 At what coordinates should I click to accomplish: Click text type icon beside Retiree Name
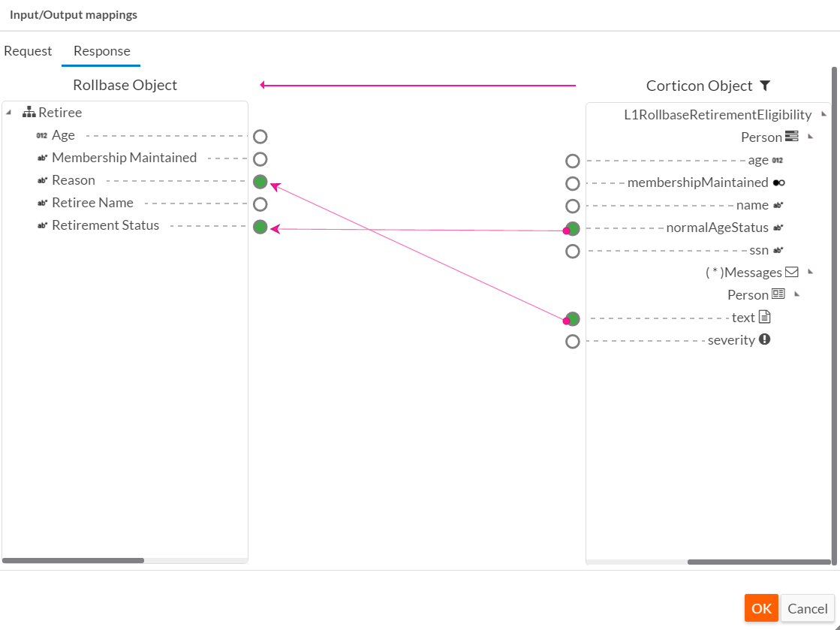42,203
